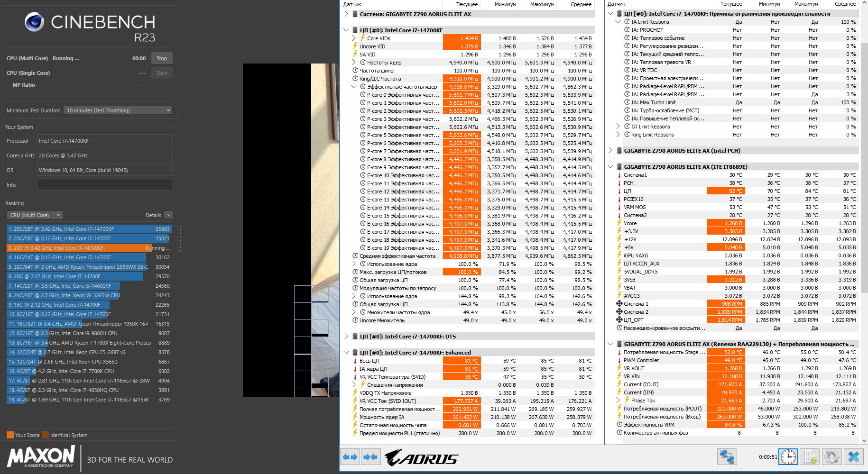This screenshot has height=474, width=868.
Task: Select the E-core 19 effective frequency row
Action: tap(472, 248)
